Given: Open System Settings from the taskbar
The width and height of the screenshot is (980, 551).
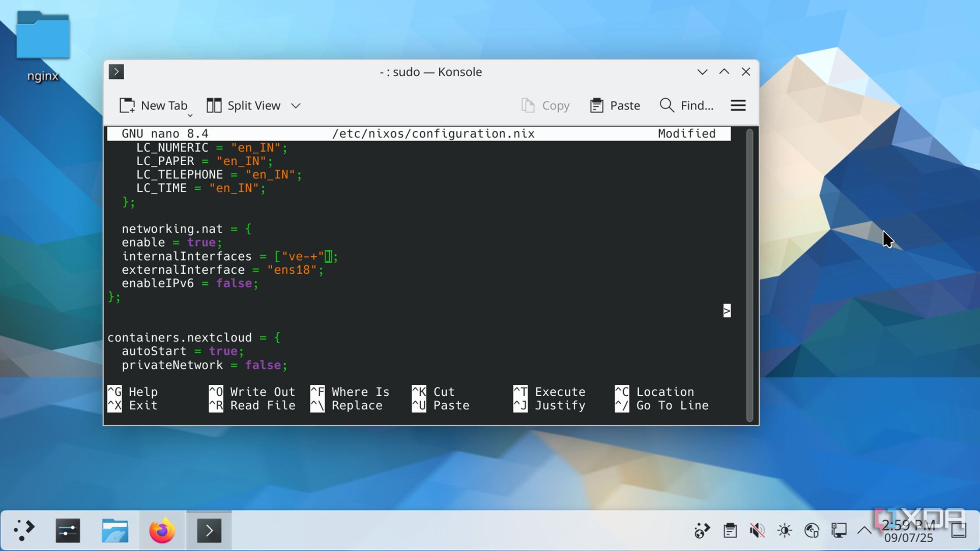Looking at the screenshot, I should coord(68,530).
